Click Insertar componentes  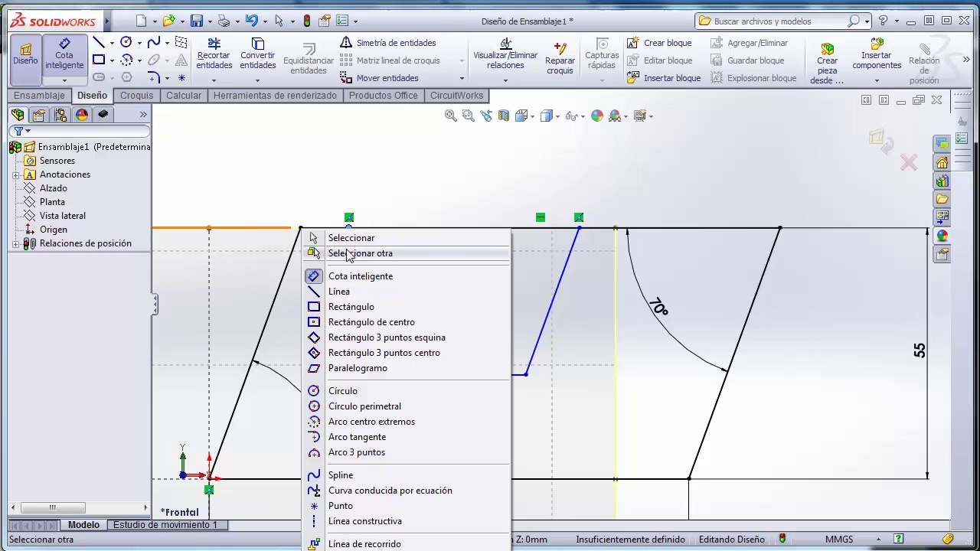point(877,54)
